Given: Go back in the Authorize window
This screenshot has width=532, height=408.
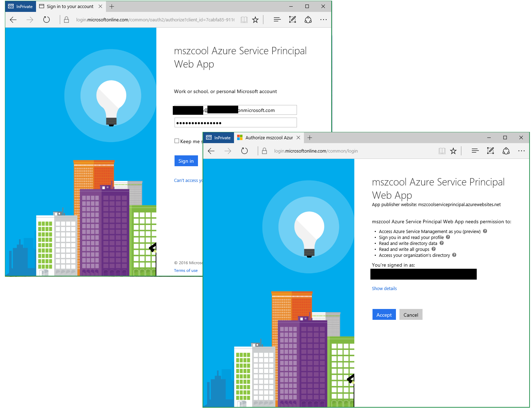Looking at the screenshot, I should coord(211,151).
